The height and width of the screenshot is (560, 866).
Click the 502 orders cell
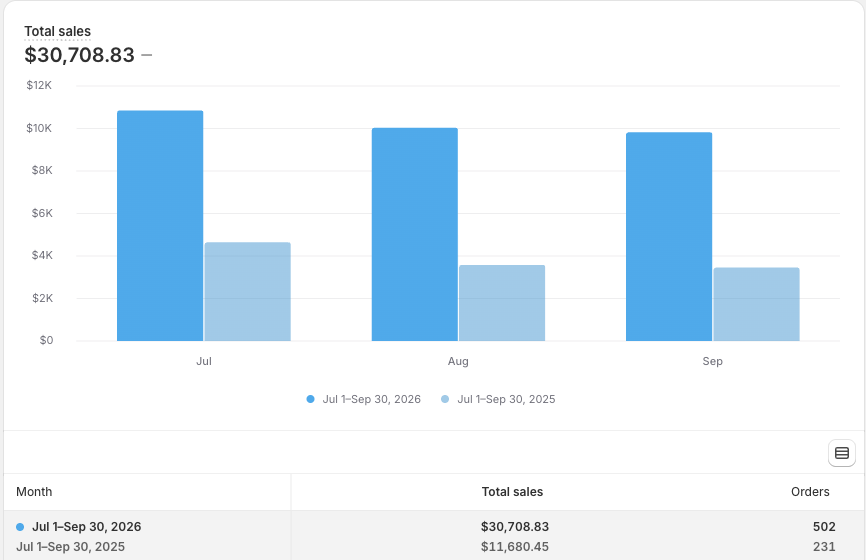pyautogui.click(x=824, y=527)
